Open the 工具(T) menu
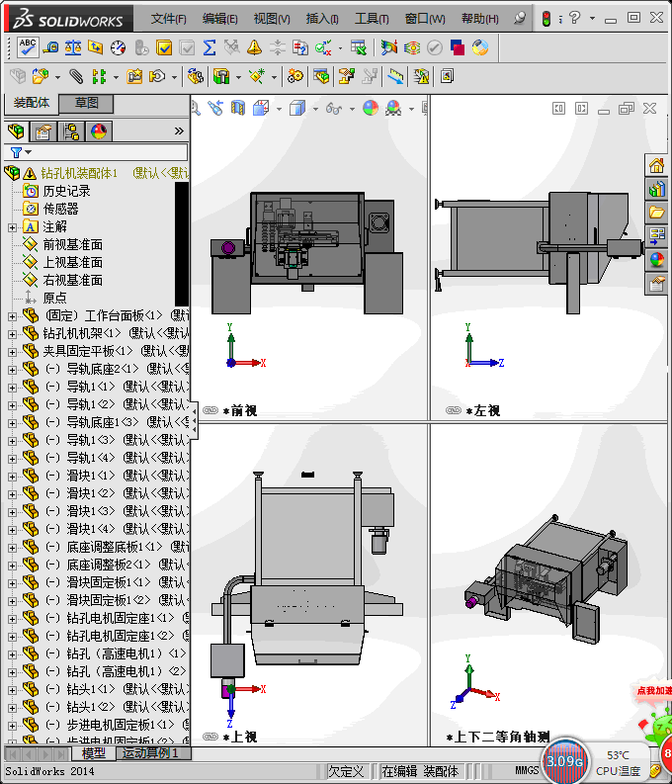The image size is (672, 784). [x=372, y=19]
